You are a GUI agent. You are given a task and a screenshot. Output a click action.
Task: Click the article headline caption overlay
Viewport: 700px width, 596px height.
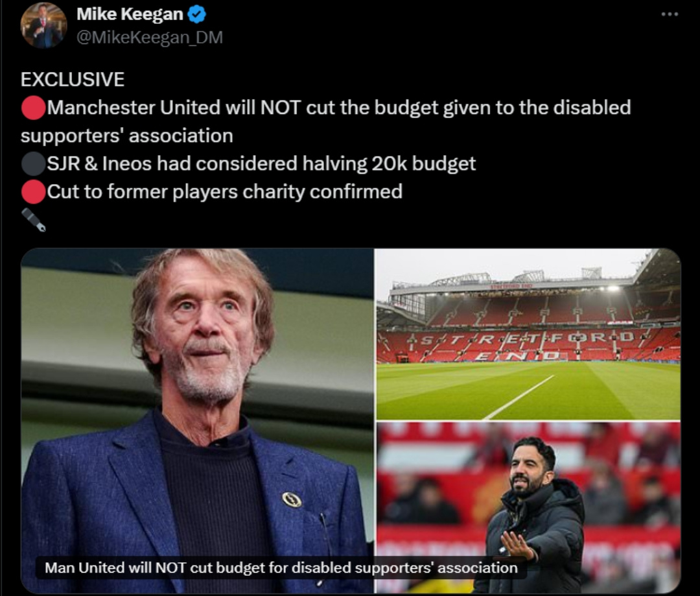(x=281, y=568)
